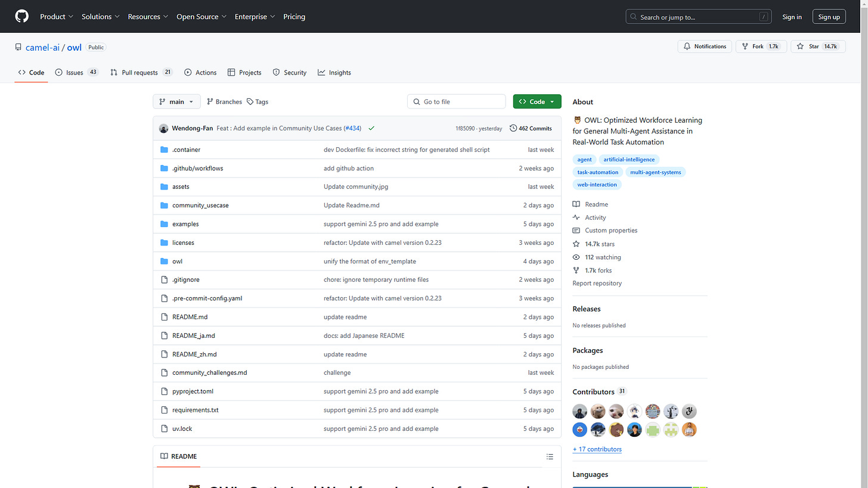Click the Go to file input field

[457, 102]
